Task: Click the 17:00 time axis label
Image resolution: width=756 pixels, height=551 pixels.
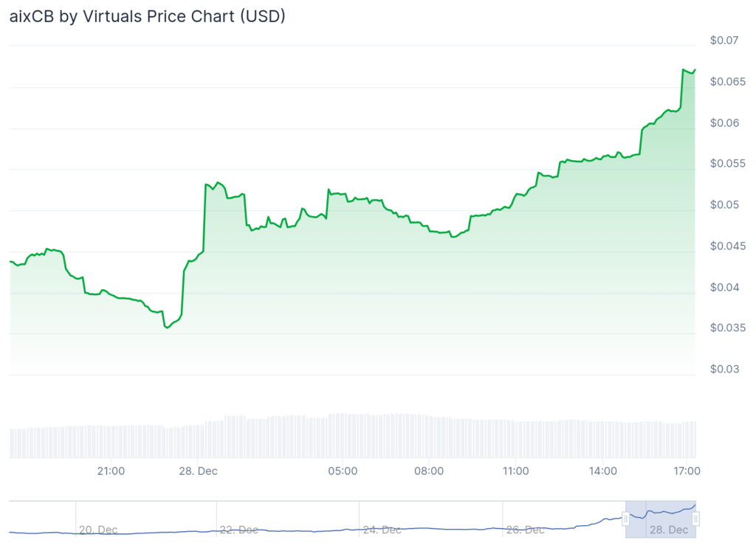Action: (687, 471)
